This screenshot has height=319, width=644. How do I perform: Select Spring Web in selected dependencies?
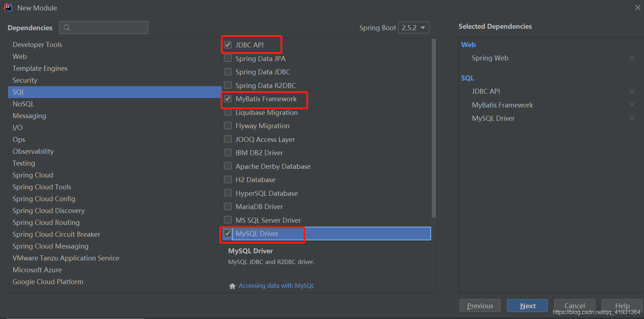tap(490, 58)
